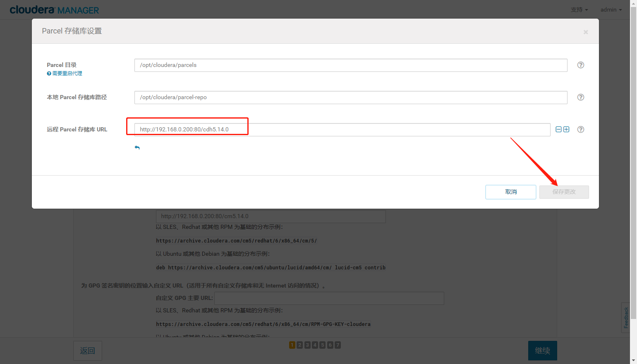Select the deb ubuntu lucid-cm5 contrib example text
637x364 pixels.
pos(271,267)
